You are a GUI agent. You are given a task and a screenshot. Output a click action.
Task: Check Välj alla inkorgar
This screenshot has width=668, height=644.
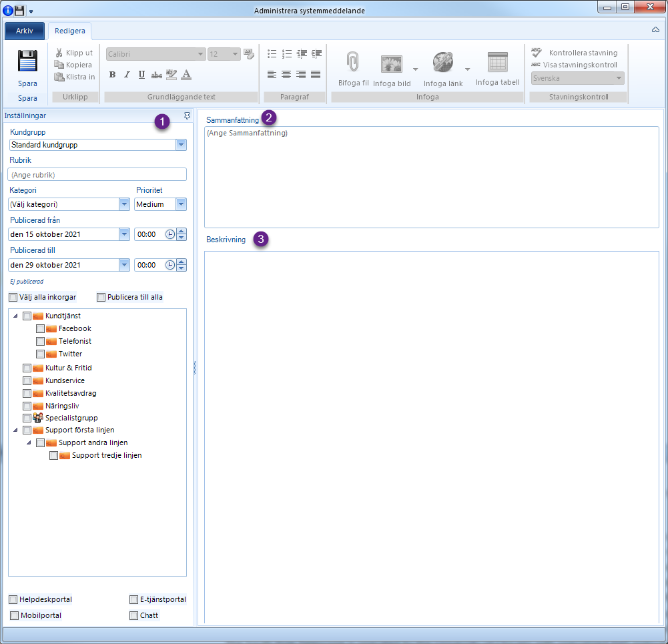coord(13,297)
